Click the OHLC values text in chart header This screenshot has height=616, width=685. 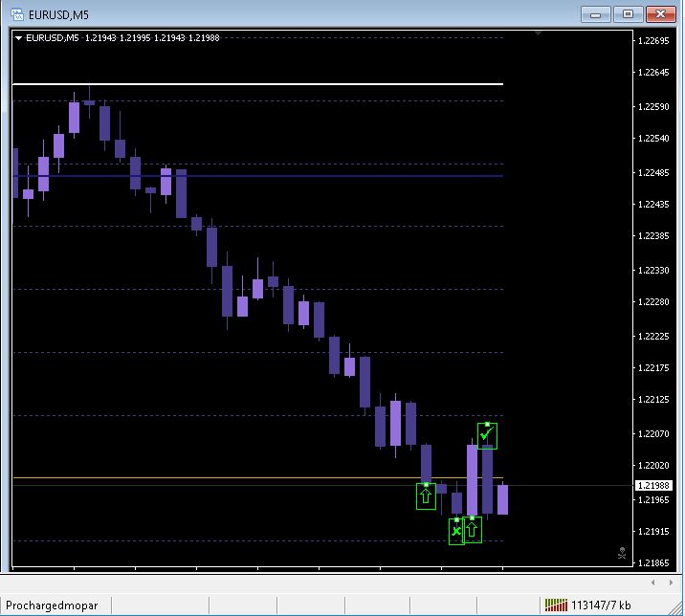pos(152,38)
